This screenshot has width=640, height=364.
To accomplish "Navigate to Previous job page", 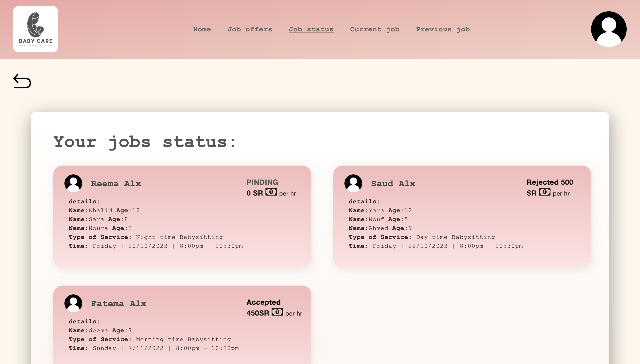I will pyautogui.click(x=443, y=29).
